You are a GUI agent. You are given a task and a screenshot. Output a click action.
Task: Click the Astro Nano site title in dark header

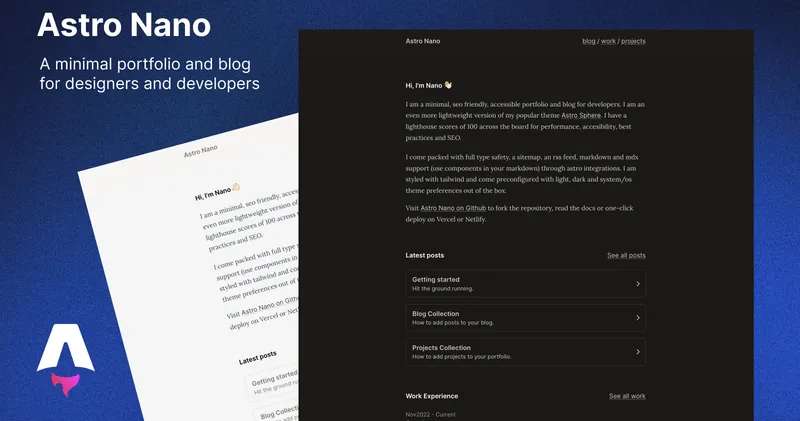[x=422, y=42]
